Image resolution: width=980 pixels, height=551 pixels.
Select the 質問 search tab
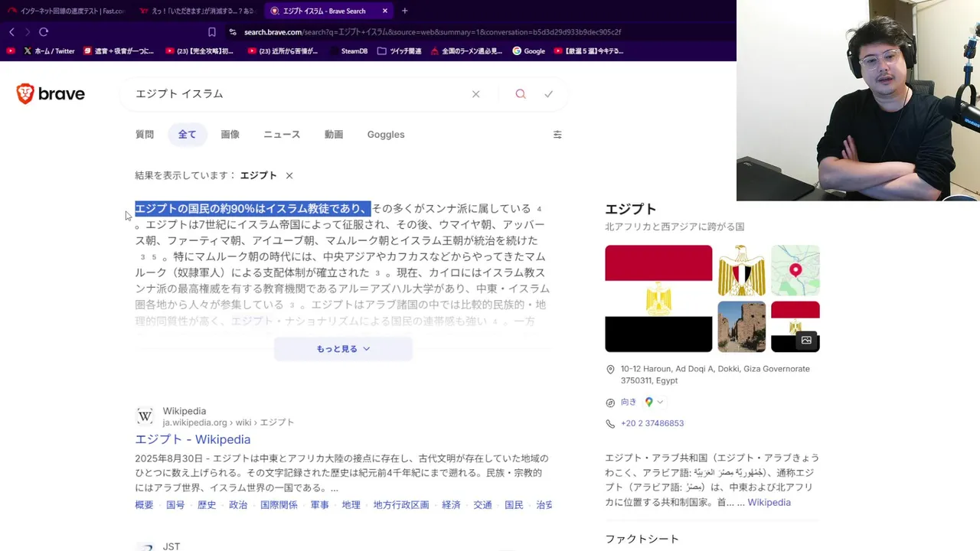point(145,135)
